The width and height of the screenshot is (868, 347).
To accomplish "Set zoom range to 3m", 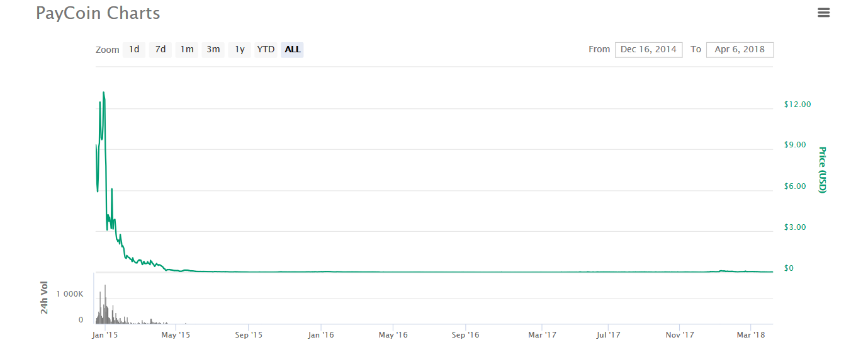I will pyautogui.click(x=213, y=49).
